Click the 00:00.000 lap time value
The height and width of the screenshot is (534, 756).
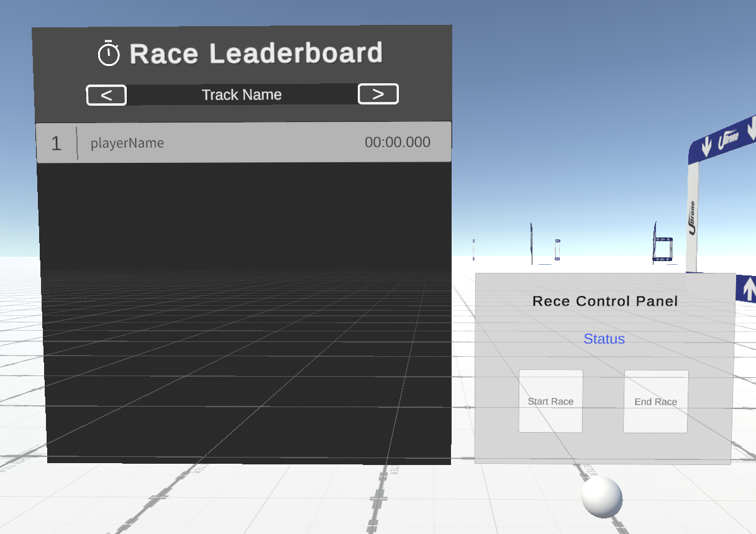pos(398,142)
